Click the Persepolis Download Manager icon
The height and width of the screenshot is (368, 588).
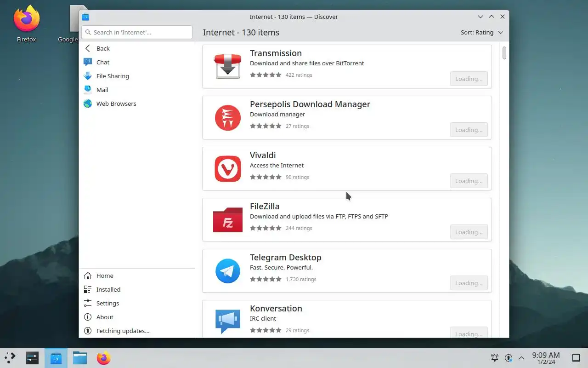[228, 117]
